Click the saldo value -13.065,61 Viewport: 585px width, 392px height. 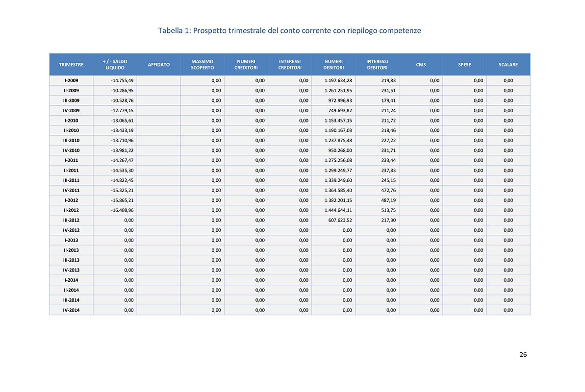122,121
